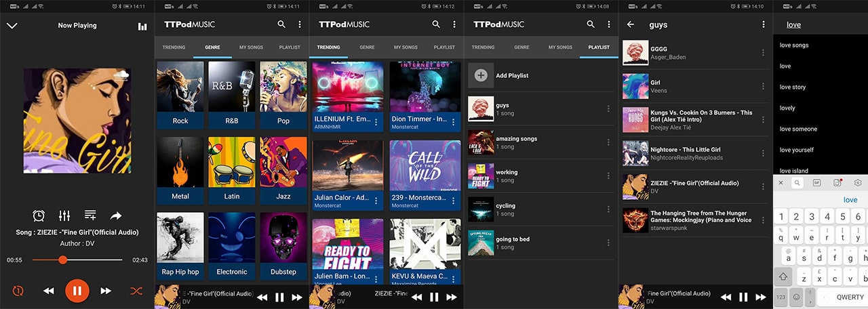This screenshot has width=868, height=309.
Task: Switch to GENRE tab on trending tracks screen
Action: coord(367,47)
